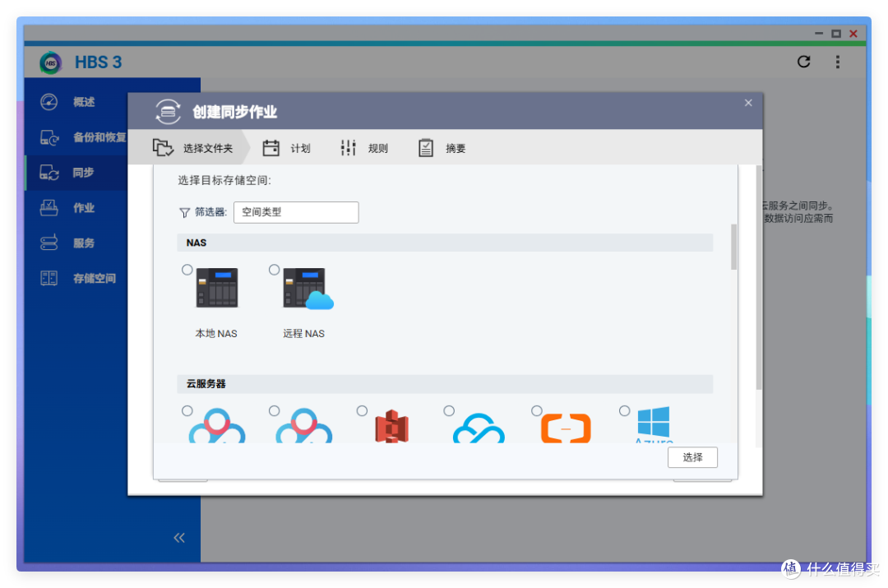Open the 概述 overview sidebar item
888x588 pixels.
pyautogui.click(x=76, y=102)
